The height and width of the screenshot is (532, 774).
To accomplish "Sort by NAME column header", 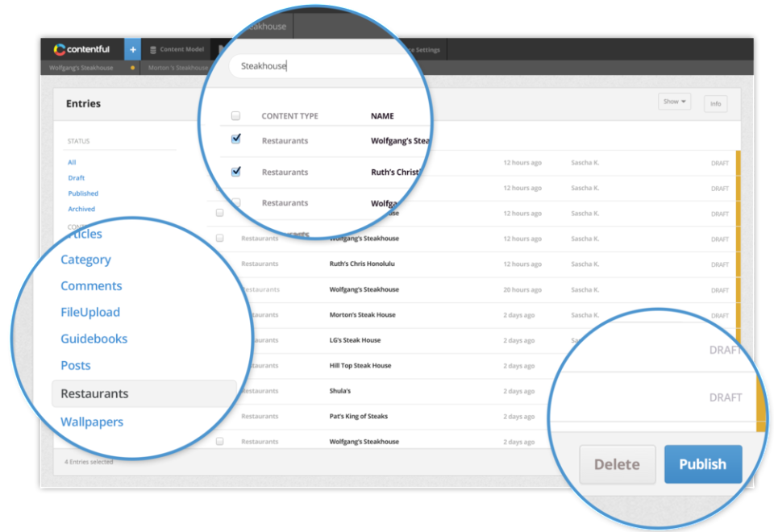I will [382, 116].
